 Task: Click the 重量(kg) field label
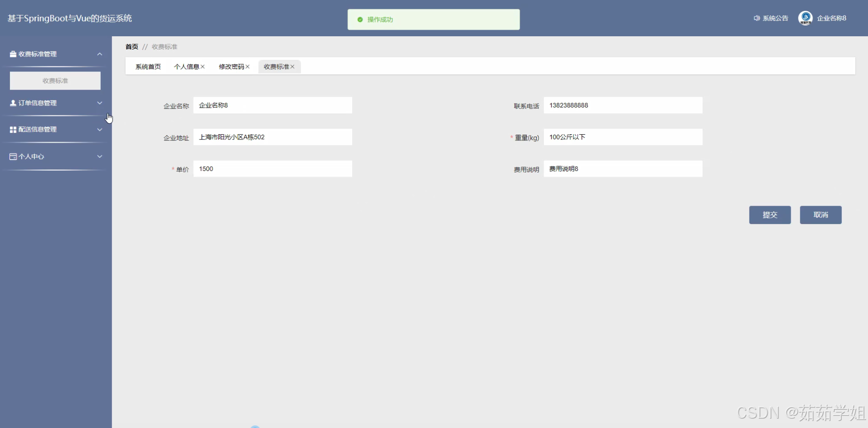click(527, 138)
